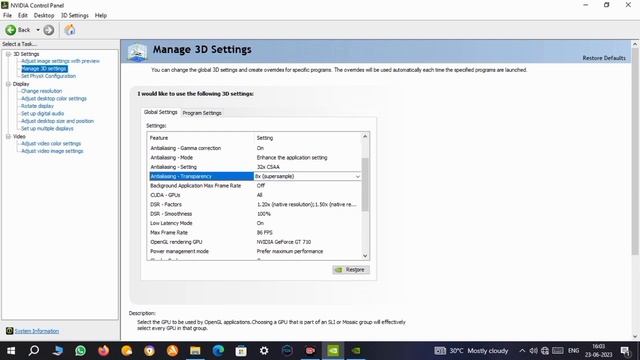Click the settings list scrollbar thumb

pyautogui.click(x=365, y=184)
